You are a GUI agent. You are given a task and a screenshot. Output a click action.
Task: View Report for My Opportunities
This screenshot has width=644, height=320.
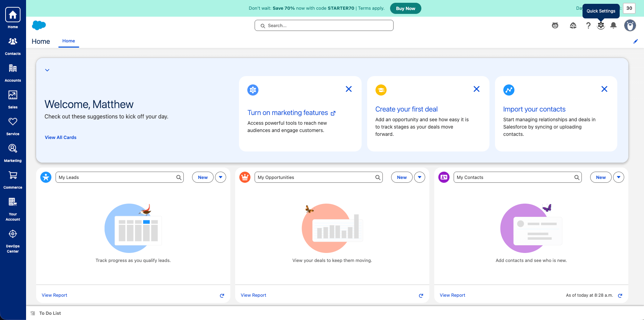click(x=254, y=295)
